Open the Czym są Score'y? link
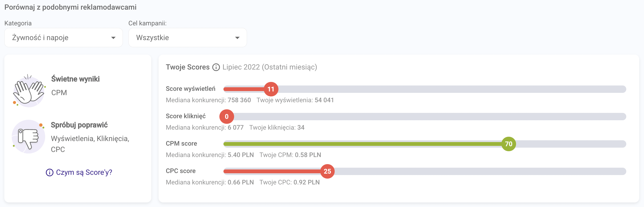This screenshot has height=207, width=644. coord(84,172)
